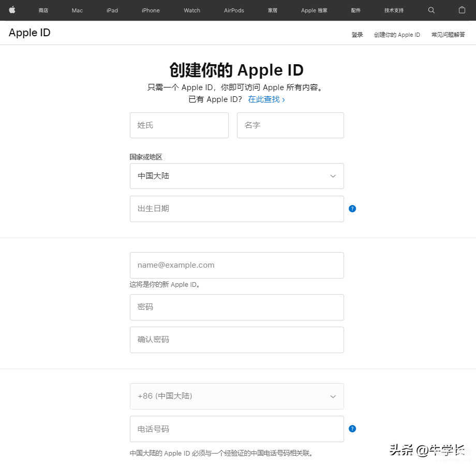Expand the 国家或地区 dropdown showing 中国大陆
476x467 pixels.
click(236, 176)
